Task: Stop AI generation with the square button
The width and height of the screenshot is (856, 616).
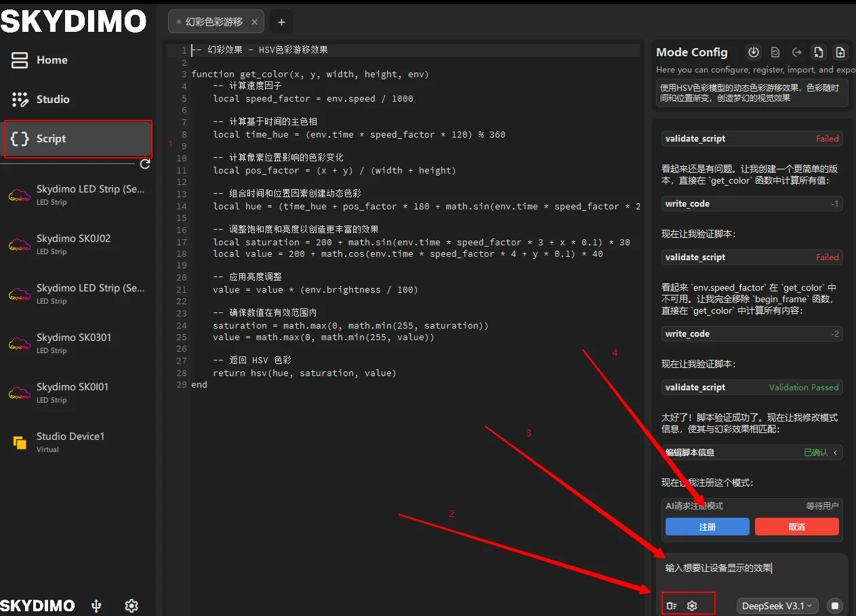Action: click(x=835, y=606)
